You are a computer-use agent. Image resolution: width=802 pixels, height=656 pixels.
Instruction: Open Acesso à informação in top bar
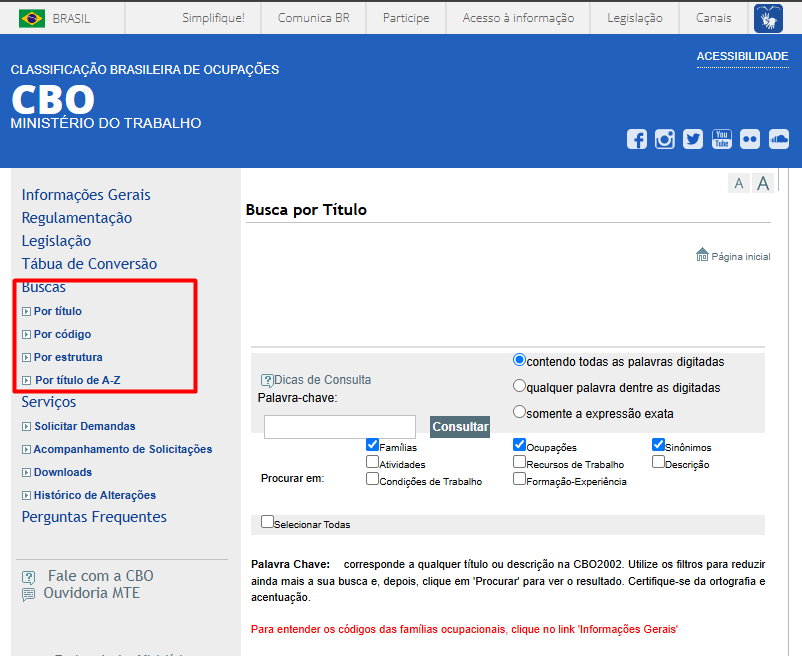tap(518, 18)
